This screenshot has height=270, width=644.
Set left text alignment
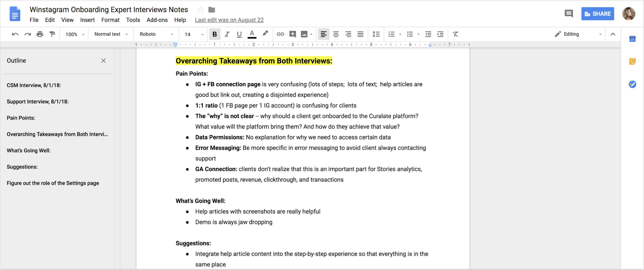click(x=323, y=34)
